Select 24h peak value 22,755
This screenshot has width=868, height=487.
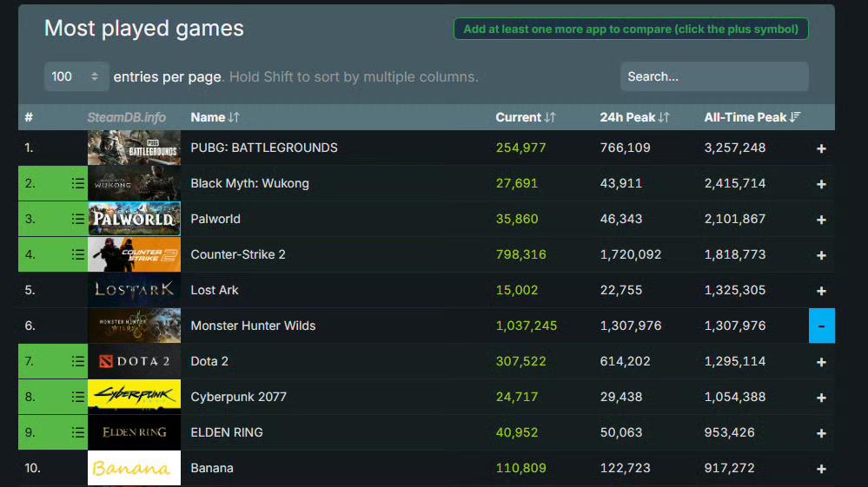(621, 290)
